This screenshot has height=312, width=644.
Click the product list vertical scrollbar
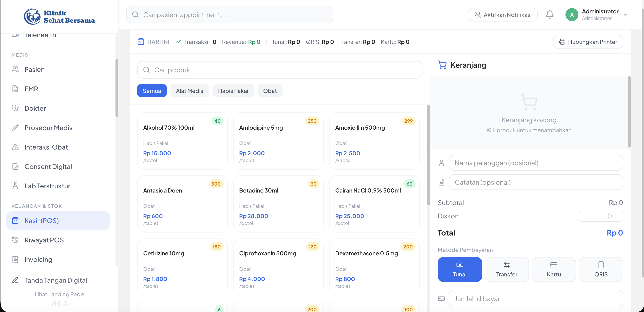pyautogui.click(x=428, y=155)
